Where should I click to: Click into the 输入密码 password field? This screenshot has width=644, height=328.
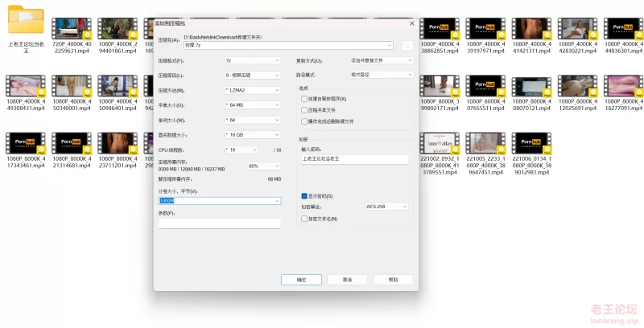355,159
